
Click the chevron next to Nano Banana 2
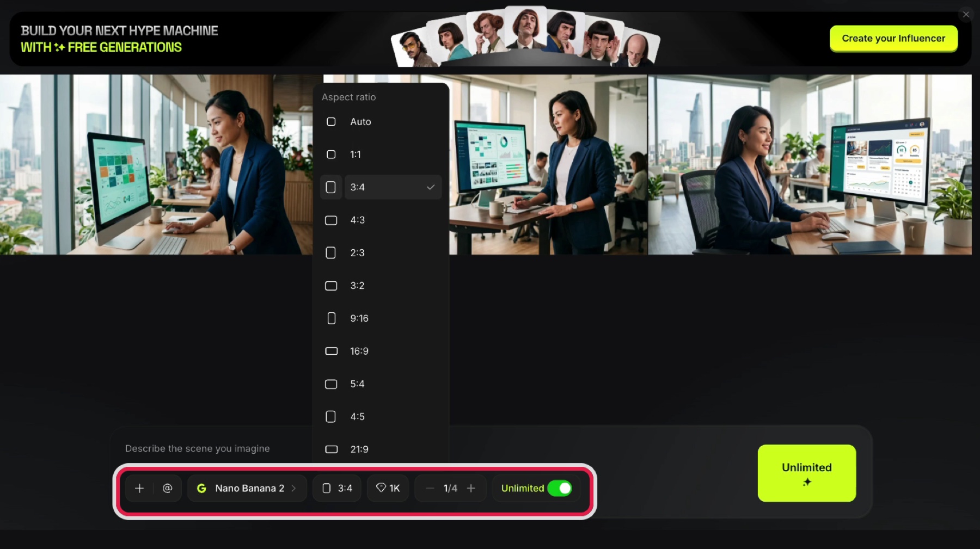click(294, 488)
